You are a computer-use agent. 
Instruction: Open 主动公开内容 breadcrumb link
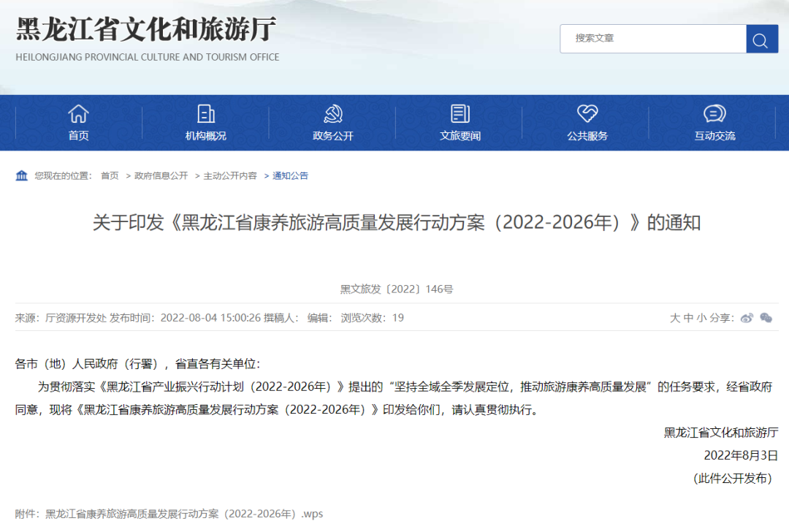pos(230,176)
